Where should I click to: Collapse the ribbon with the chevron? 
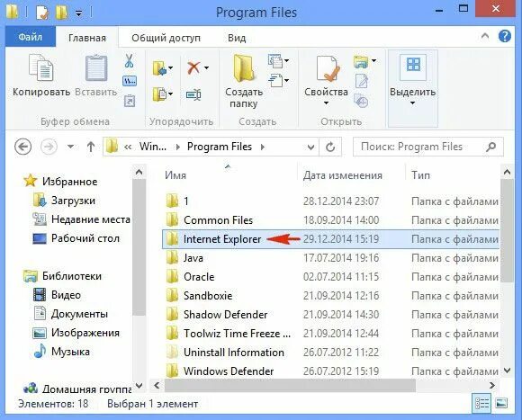(485, 36)
